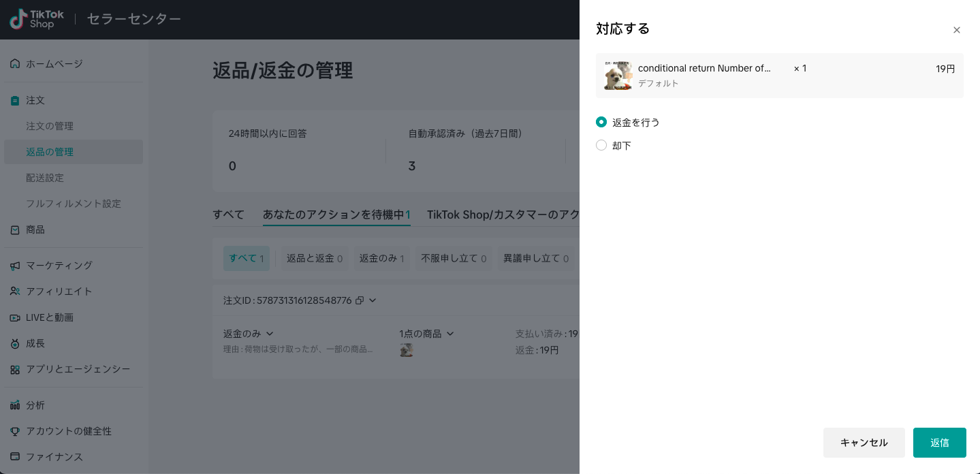Switch to the すべて tab
Viewport: 980px width, 474px height.
point(228,215)
